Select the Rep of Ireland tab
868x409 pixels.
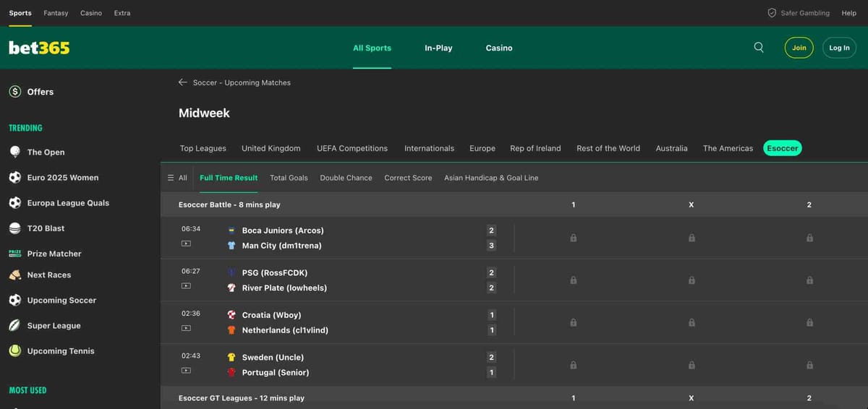click(535, 148)
